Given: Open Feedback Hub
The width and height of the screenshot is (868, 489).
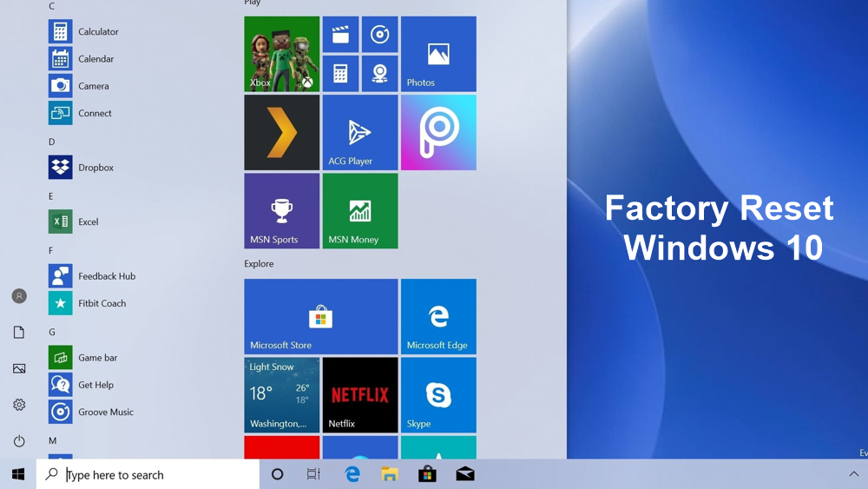Looking at the screenshot, I should [x=92, y=276].
